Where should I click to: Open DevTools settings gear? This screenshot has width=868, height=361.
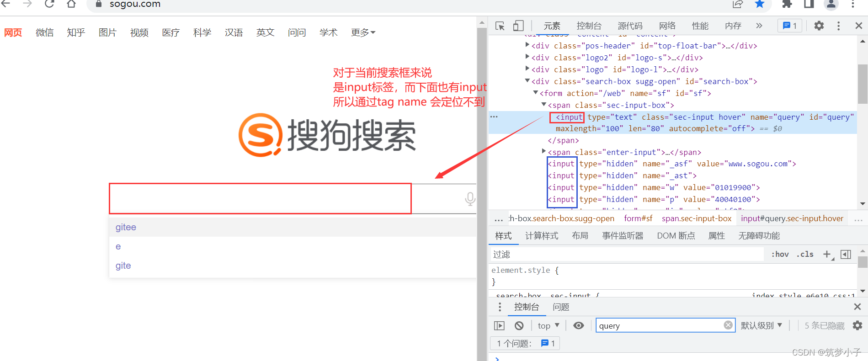[x=819, y=26]
